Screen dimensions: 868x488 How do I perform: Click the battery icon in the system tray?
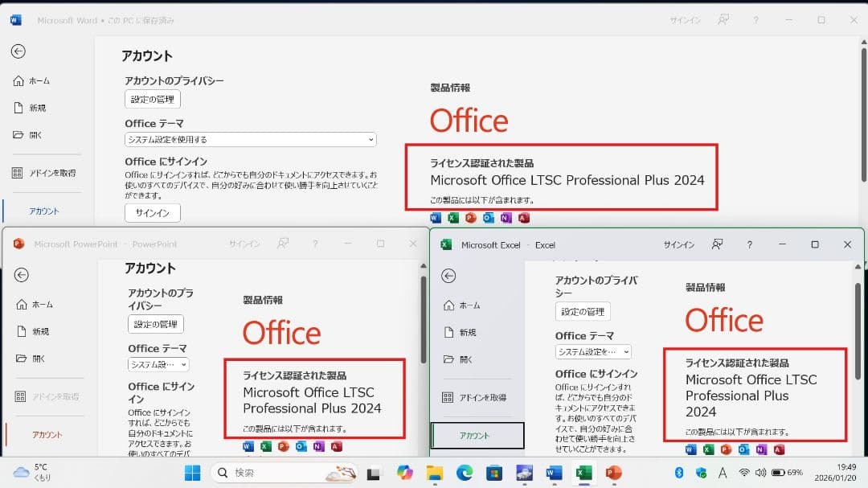pos(776,474)
